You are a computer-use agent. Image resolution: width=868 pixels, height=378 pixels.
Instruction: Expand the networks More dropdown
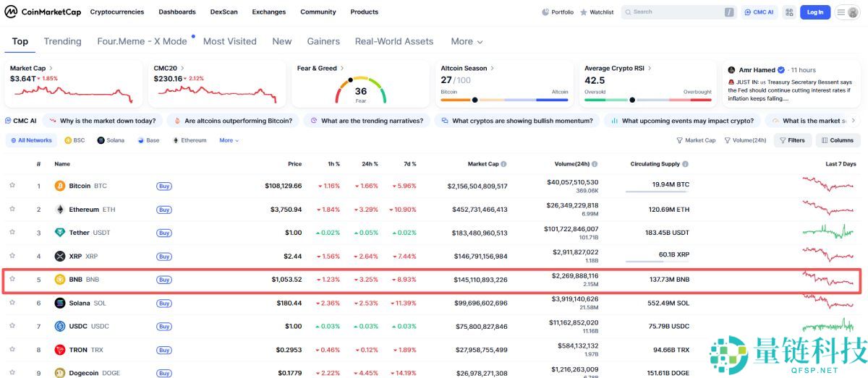click(x=229, y=140)
